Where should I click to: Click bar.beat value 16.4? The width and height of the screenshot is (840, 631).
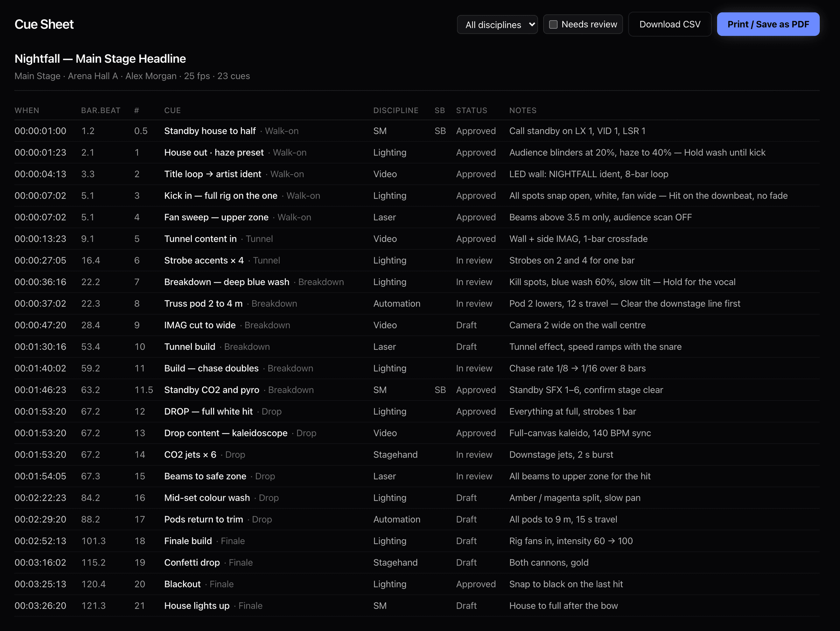[90, 260]
